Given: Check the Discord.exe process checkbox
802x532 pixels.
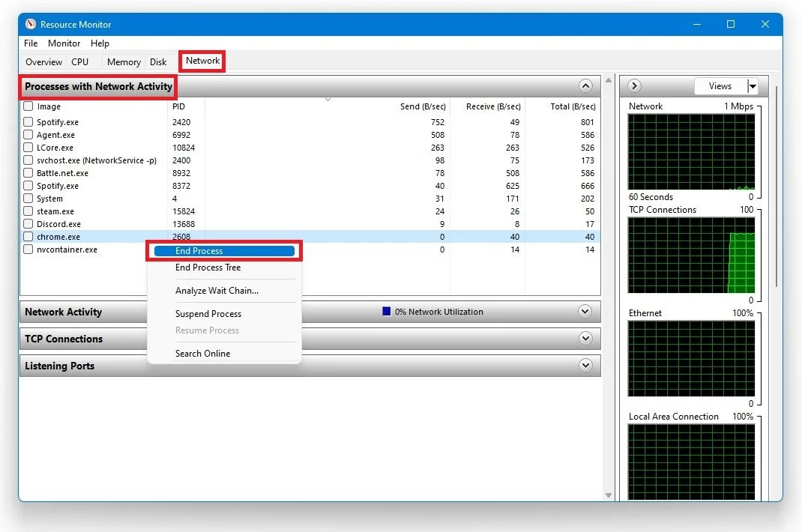Looking at the screenshot, I should [x=28, y=224].
